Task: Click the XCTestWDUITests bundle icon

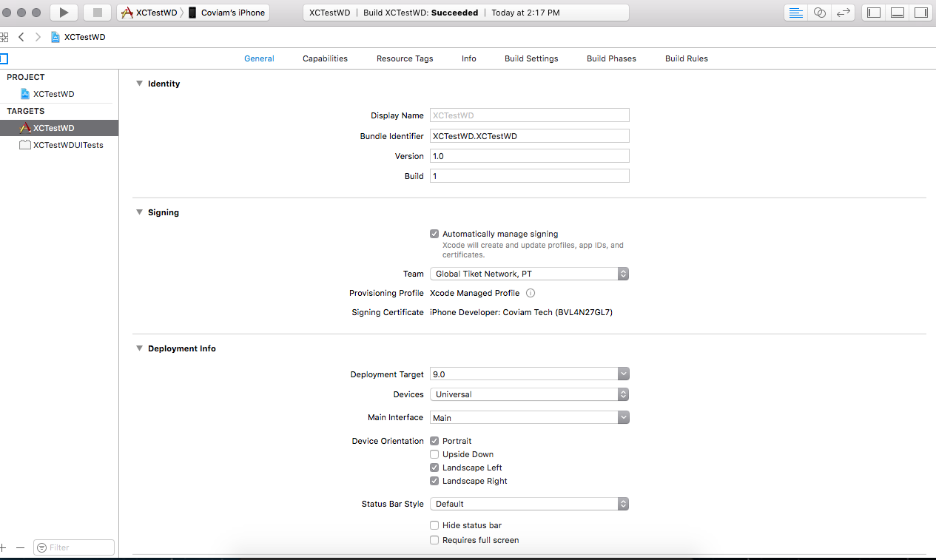Action: coord(25,145)
